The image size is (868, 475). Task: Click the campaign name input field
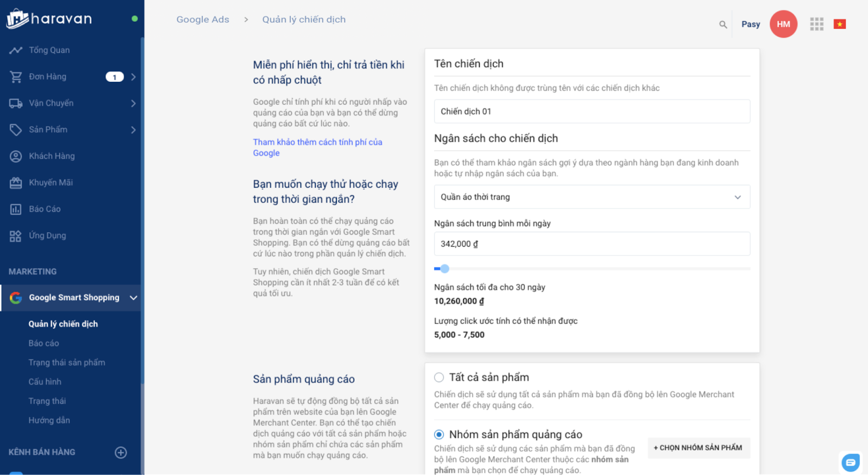click(592, 111)
